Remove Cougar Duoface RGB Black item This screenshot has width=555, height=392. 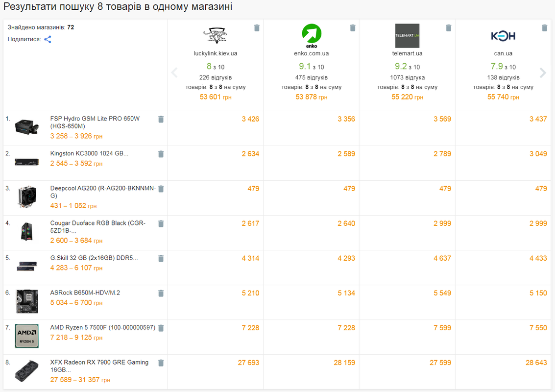pos(161,224)
